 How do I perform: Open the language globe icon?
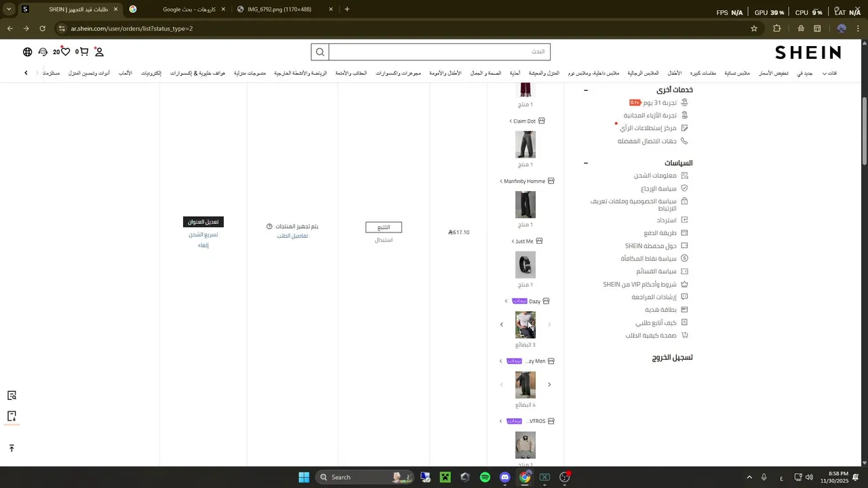[28, 52]
